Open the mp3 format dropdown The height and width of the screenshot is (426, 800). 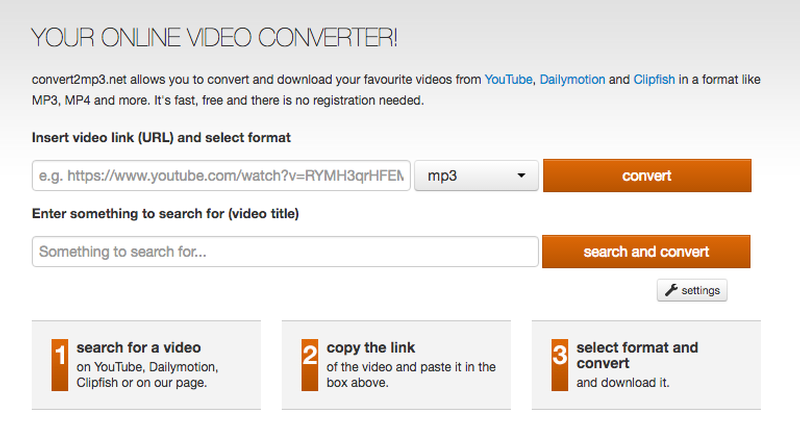pyautogui.click(x=477, y=176)
